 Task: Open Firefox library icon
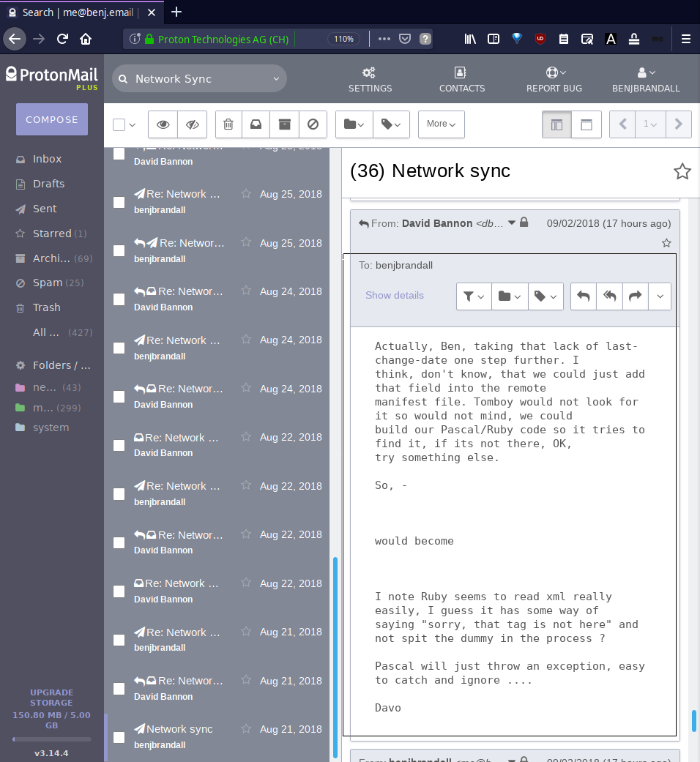point(470,39)
